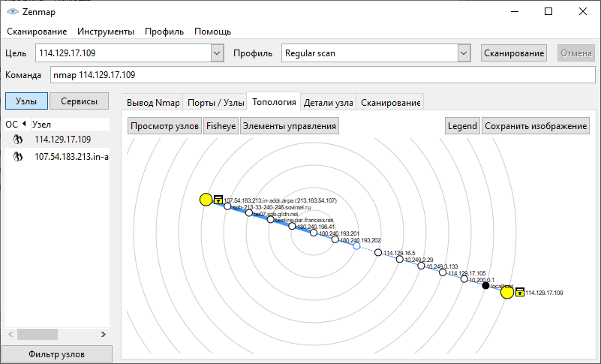Click blue-outlined anonymous hop node

[x=356, y=246]
